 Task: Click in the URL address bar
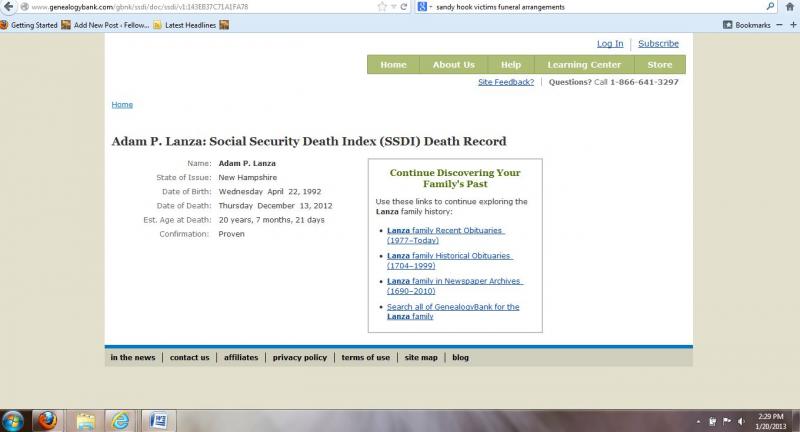click(x=200, y=7)
